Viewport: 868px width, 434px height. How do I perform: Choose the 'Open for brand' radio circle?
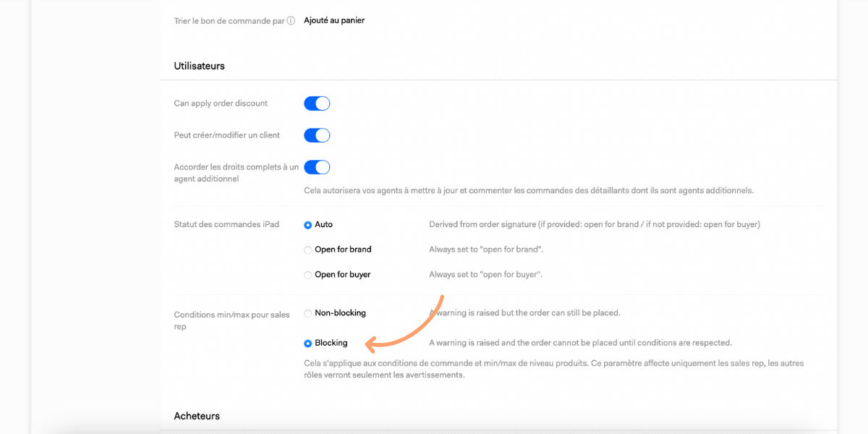tap(308, 250)
